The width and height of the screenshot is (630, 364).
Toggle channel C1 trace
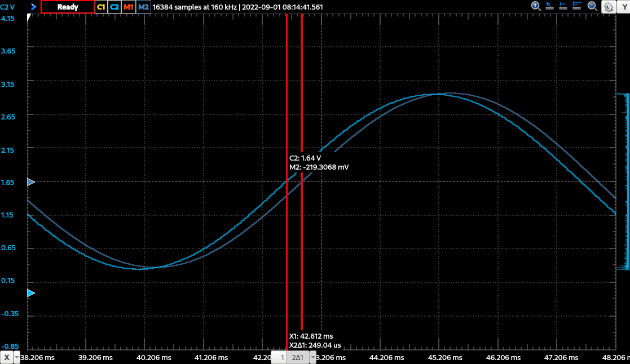[x=101, y=7]
